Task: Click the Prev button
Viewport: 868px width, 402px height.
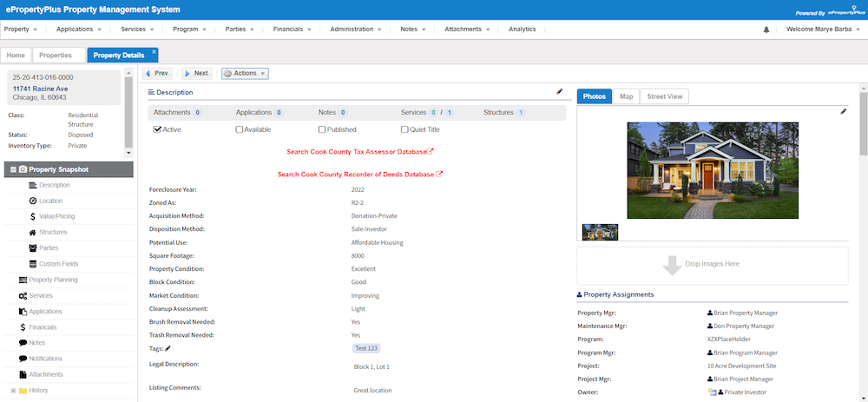Action: (157, 73)
